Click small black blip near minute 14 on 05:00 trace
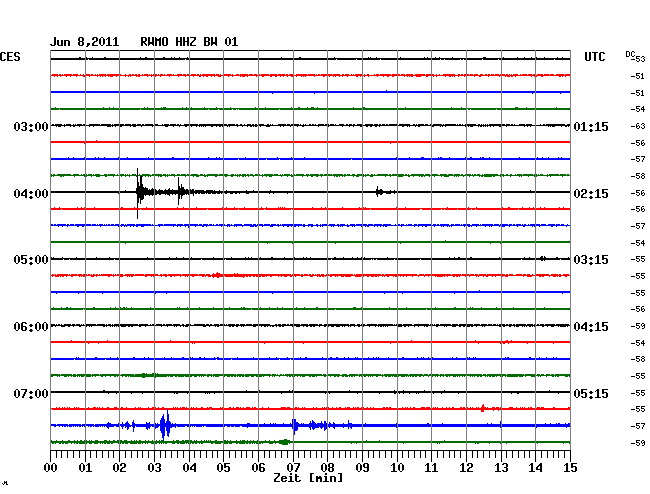 [x=543, y=259]
